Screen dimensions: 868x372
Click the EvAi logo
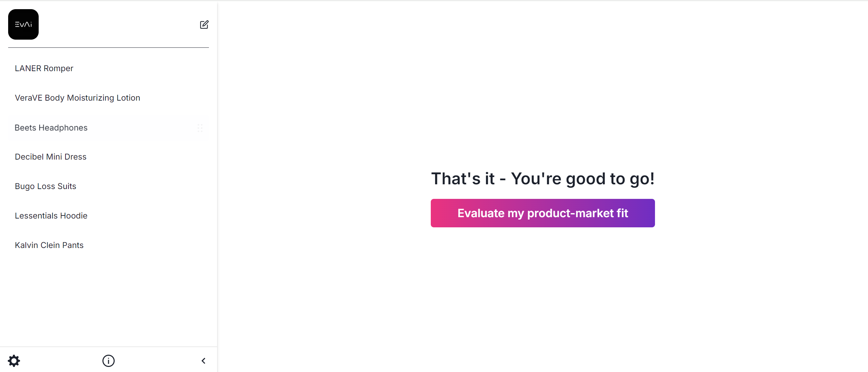tap(23, 24)
